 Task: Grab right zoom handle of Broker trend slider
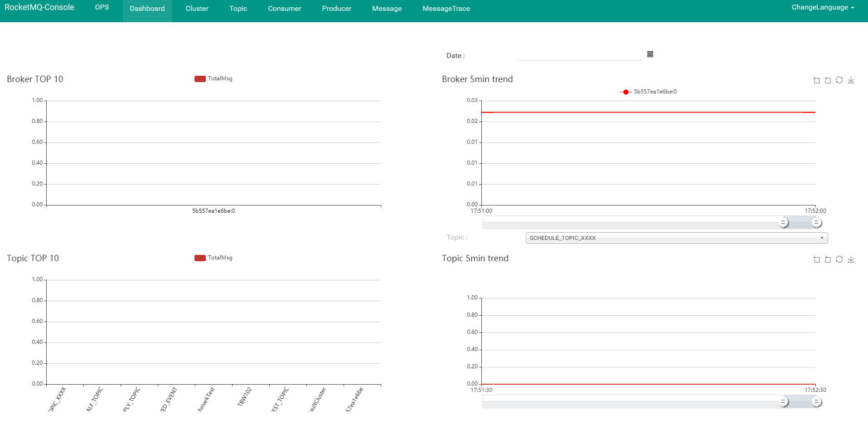(x=816, y=222)
